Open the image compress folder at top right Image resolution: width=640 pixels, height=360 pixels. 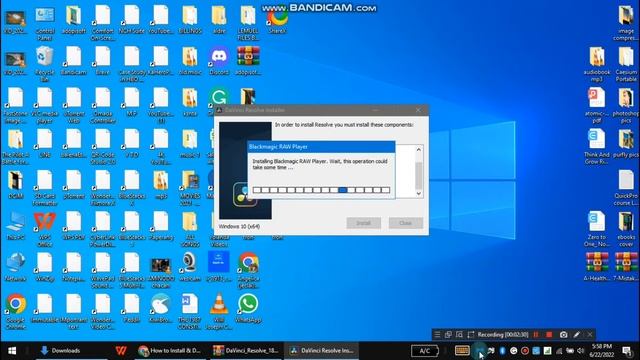(x=626, y=23)
